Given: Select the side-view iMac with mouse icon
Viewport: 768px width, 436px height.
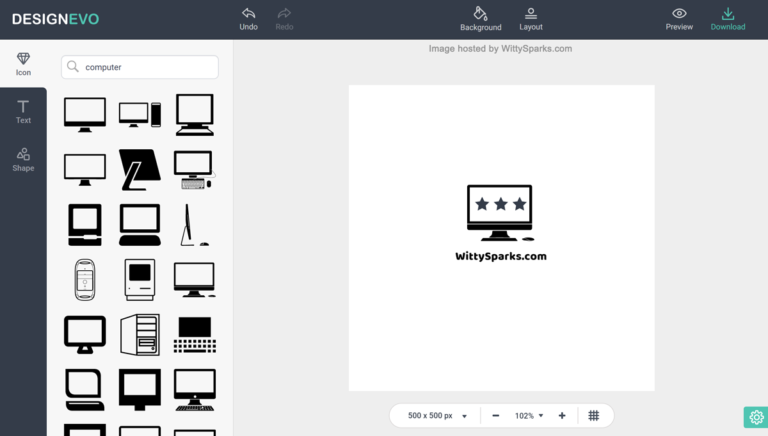Looking at the screenshot, I should 194,225.
